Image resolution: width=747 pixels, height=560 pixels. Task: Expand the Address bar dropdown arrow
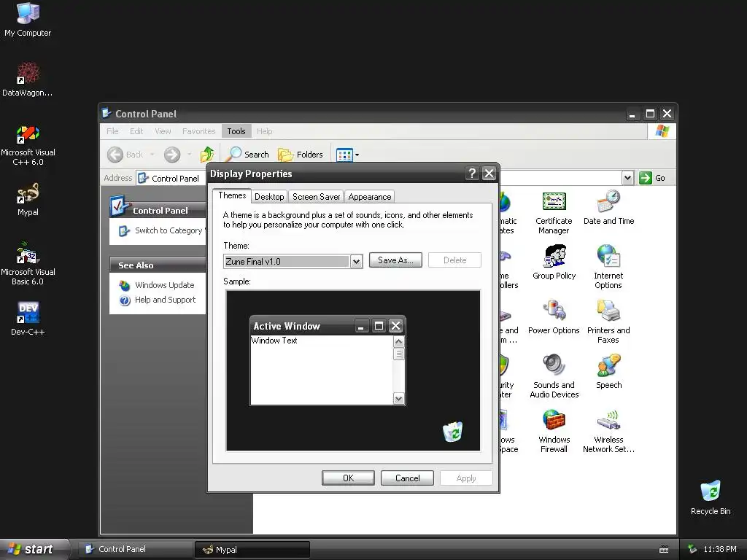pos(627,178)
